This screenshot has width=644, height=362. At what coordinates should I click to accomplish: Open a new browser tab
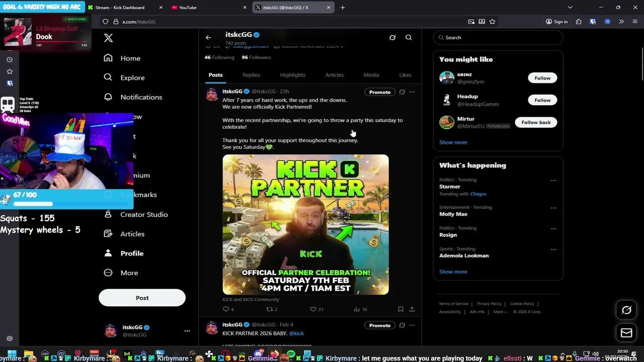pos(343,8)
